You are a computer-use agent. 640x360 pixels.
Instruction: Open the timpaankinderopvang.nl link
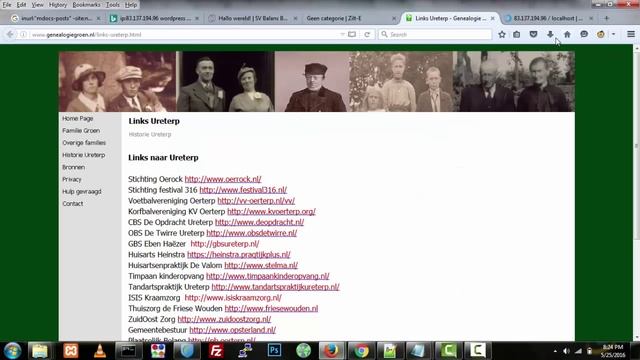[268, 276]
